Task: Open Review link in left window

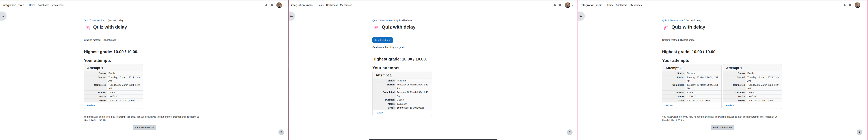Action: click(91, 106)
